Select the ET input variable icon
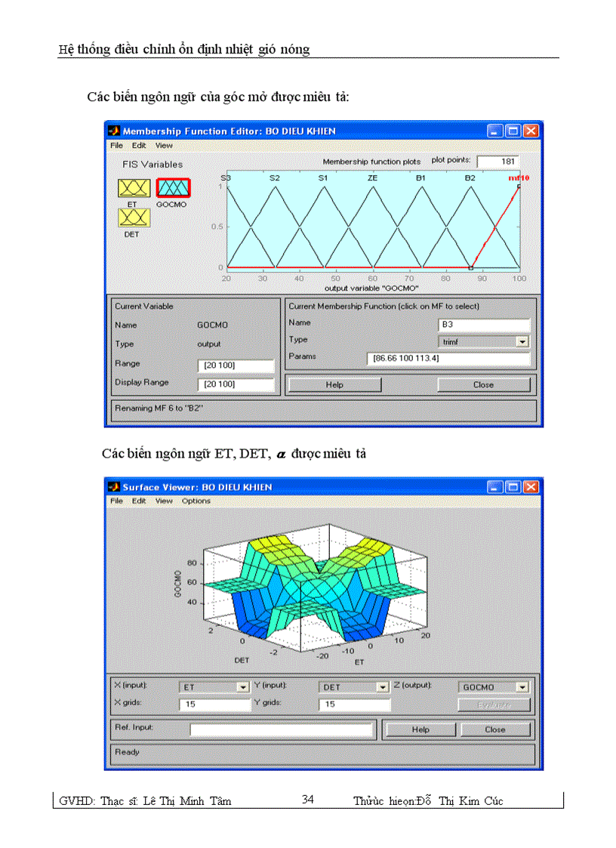Screen dimensions: 616x848 pos(133,188)
